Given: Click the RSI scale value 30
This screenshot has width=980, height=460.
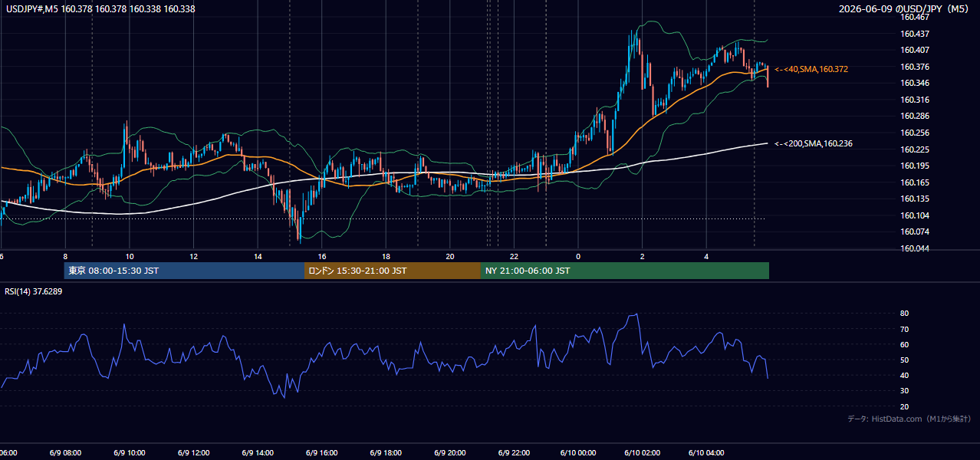Looking at the screenshot, I should tap(904, 391).
